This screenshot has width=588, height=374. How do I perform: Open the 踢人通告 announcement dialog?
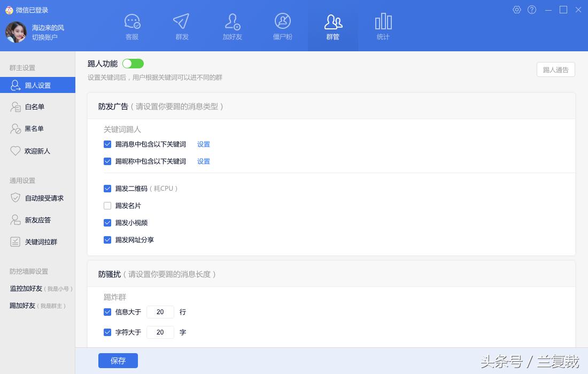point(555,69)
